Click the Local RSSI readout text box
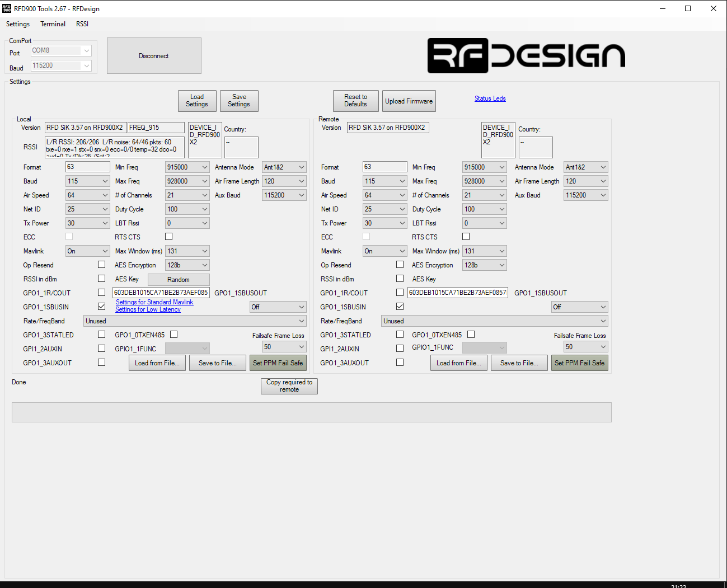Image resolution: width=727 pixels, height=588 pixels. pyautogui.click(x=115, y=148)
